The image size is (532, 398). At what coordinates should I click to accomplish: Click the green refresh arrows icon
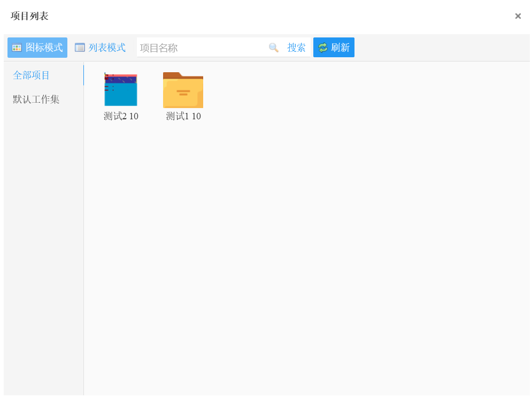[x=322, y=48]
